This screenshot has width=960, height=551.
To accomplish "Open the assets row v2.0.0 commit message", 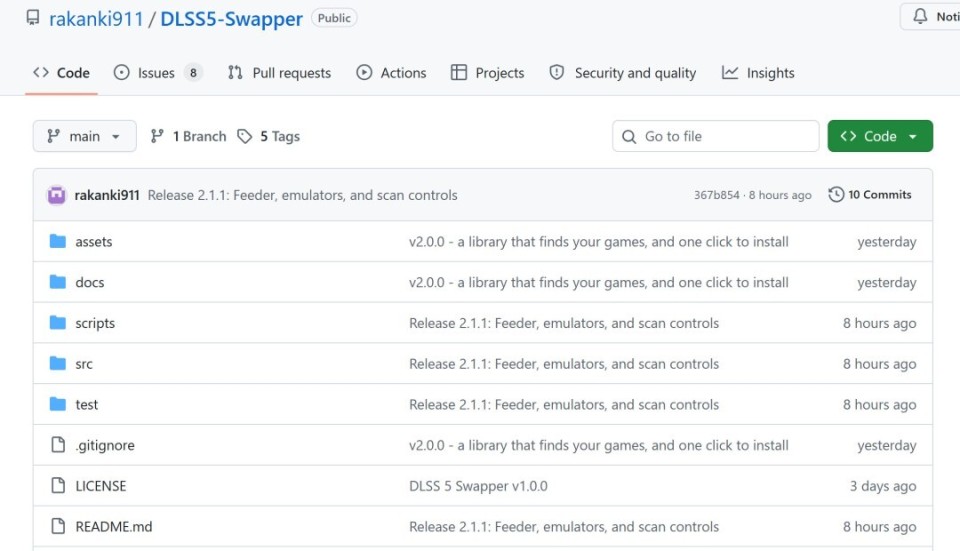I will pos(599,242).
